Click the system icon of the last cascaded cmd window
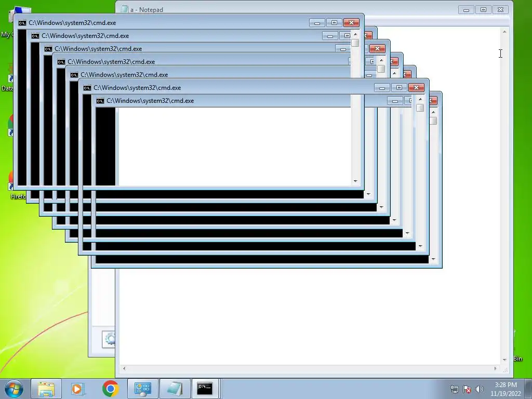Screen dimensions: 532x399 (x=100, y=101)
